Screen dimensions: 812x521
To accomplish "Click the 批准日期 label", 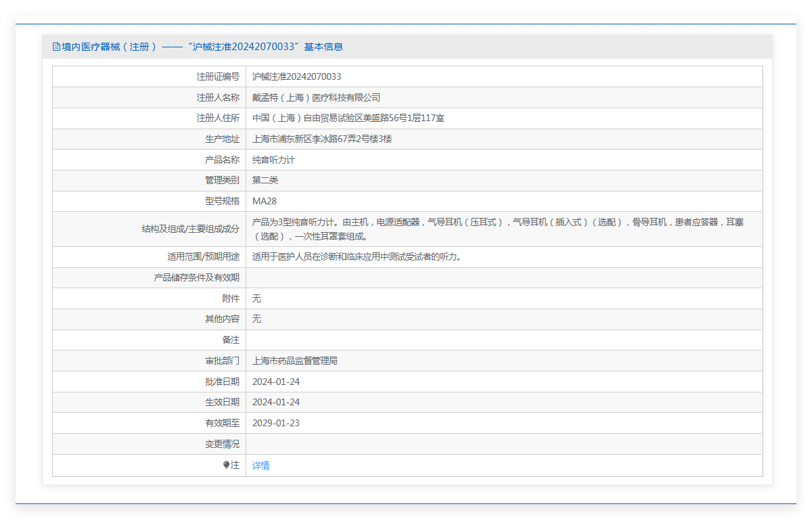I will point(222,382).
